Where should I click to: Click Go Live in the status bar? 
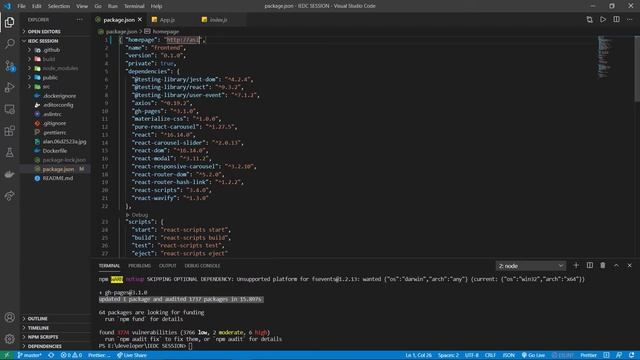[533, 355]
